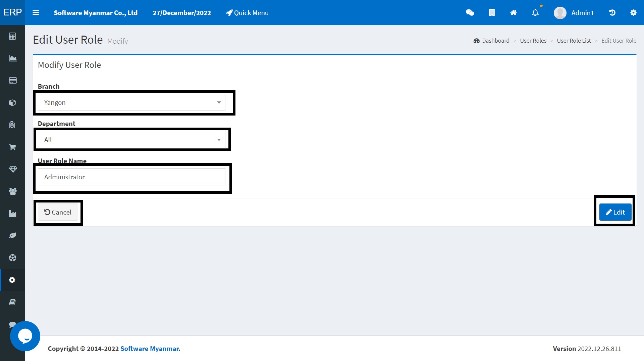Screen dimensions: 644x361
Task: Click Software Myanmar Co., Ltd company name
Action: point(96,13)
